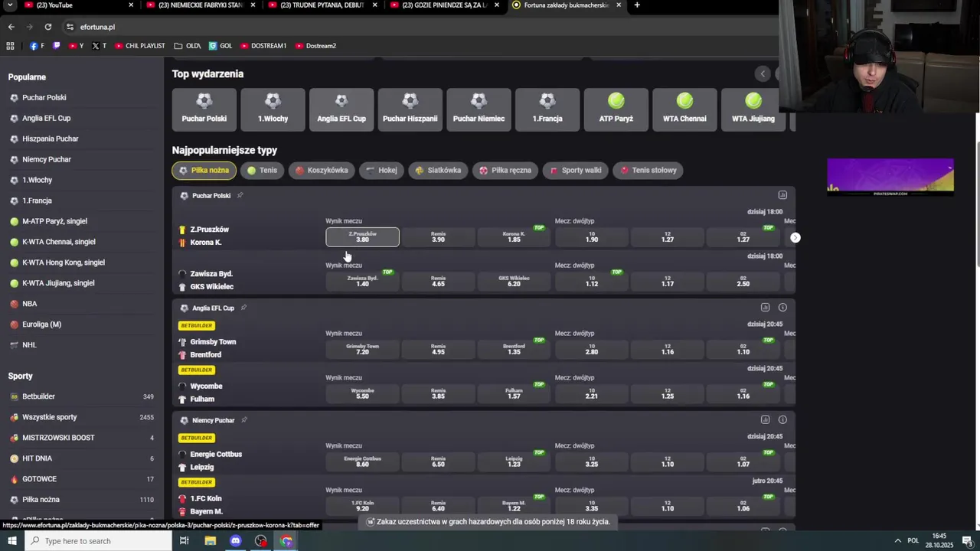The image size is (980, 551).
Task: Switch to NIEMIECKIE FABRYKI browser tab
Action: tap(199, 5)
